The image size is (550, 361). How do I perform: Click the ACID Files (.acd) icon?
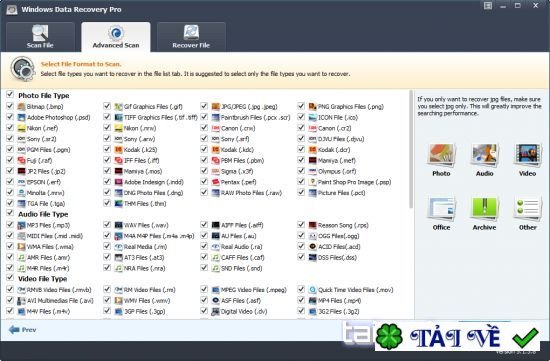click(313, 247)
